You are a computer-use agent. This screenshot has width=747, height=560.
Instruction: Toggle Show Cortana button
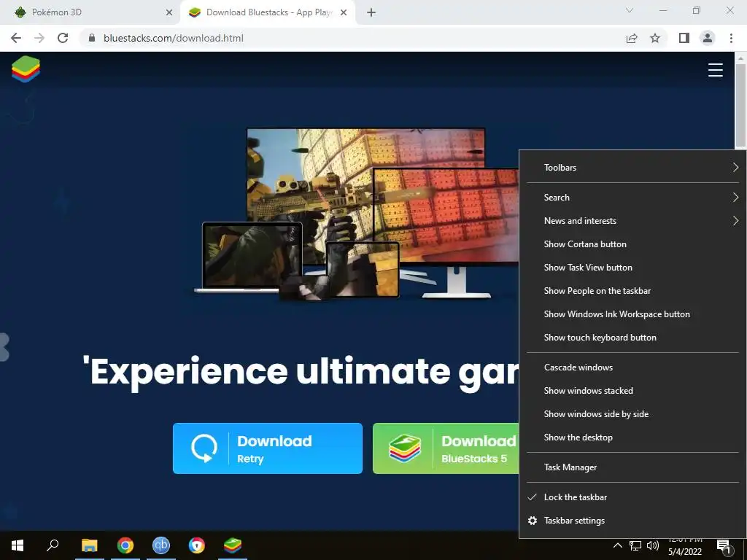(632, 244)
